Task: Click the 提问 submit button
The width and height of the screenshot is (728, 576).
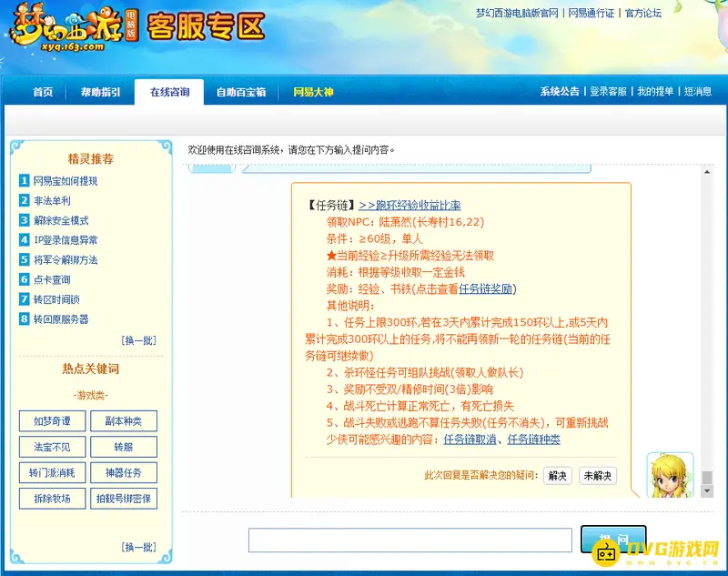Action: pyautogui.click(x=613, y=539)
